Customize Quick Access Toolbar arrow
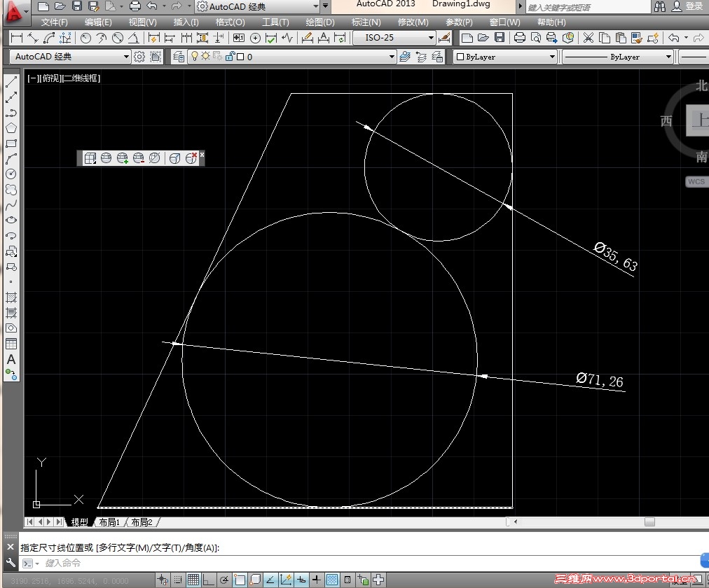 click(325, 6)
